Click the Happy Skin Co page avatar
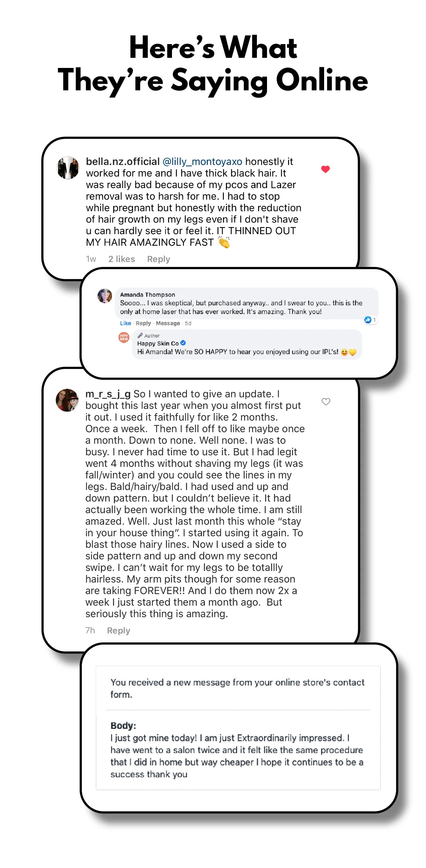Image resolution: width=426 pixels, height=868 pixels. click(x=124, y=338)
